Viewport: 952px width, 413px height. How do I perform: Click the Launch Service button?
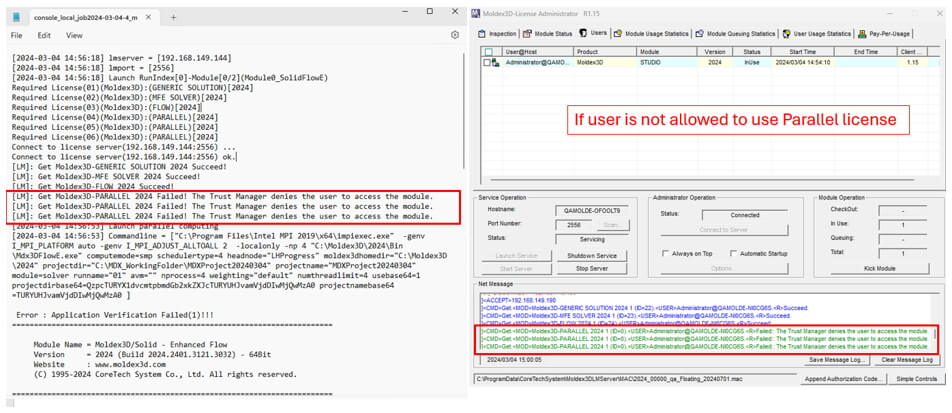516,256
